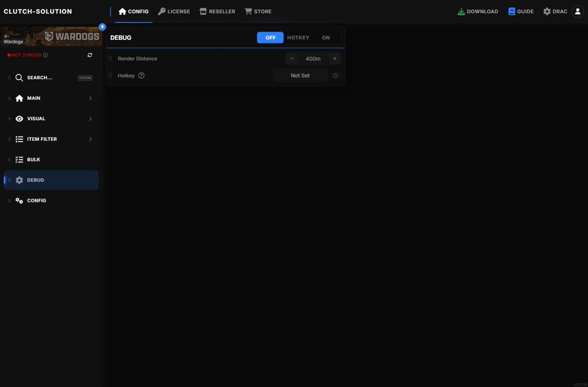Open the License tab
Image resolution: width=588 pixels, height=387 pixels.
point(174,11)
